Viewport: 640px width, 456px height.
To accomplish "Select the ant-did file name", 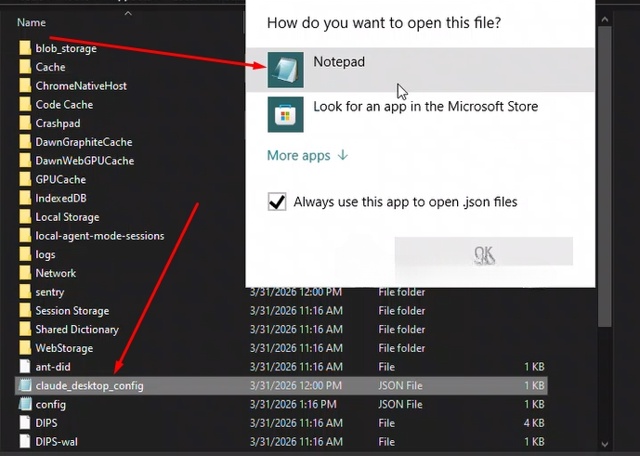I will click(x=53, y=367).
